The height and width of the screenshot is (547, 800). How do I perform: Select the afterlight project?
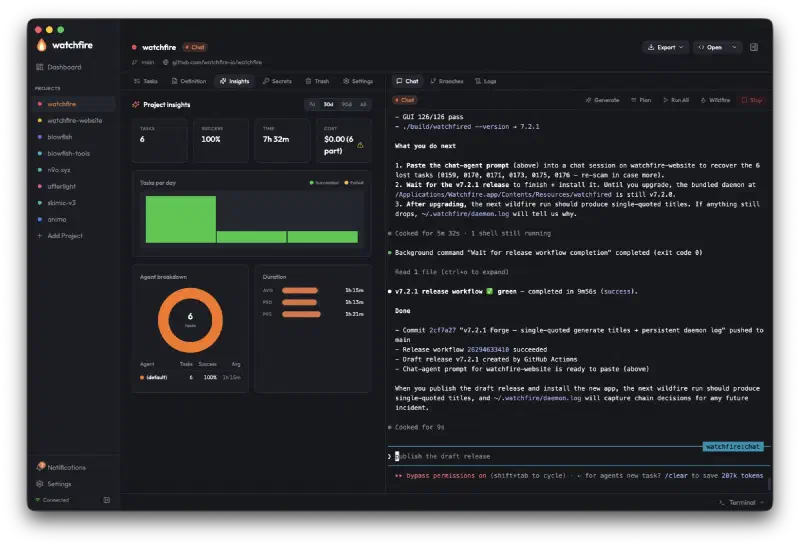pos(74,186)
